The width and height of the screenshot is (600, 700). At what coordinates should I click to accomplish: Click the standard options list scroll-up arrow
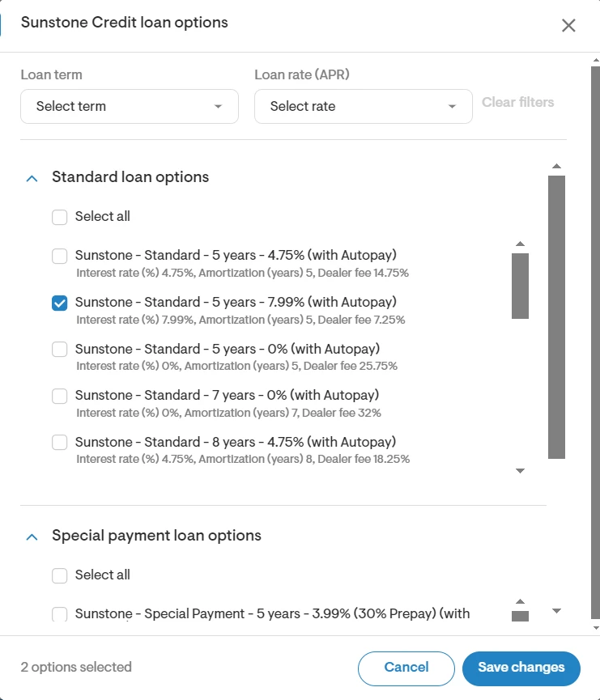click(520, 244)
